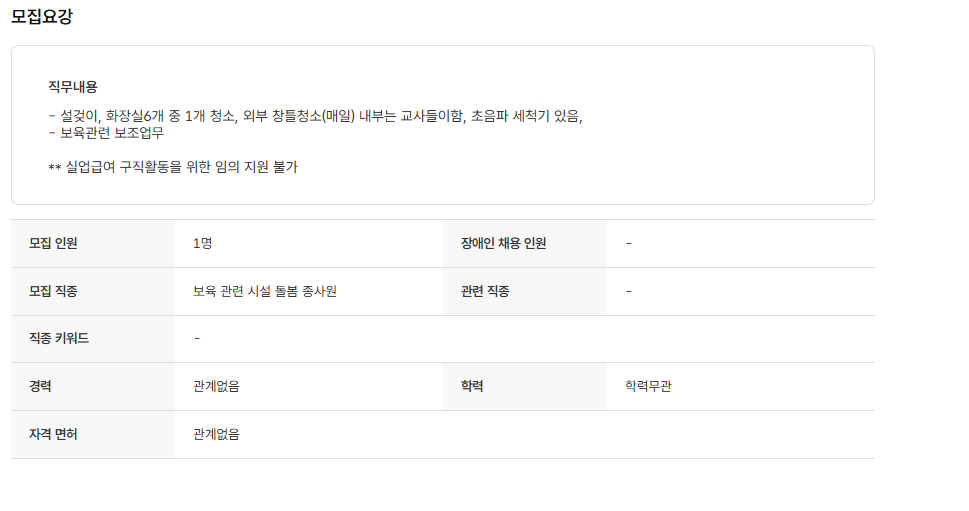Click the 보육관련 보조업무 duty line

pos(106,132)
